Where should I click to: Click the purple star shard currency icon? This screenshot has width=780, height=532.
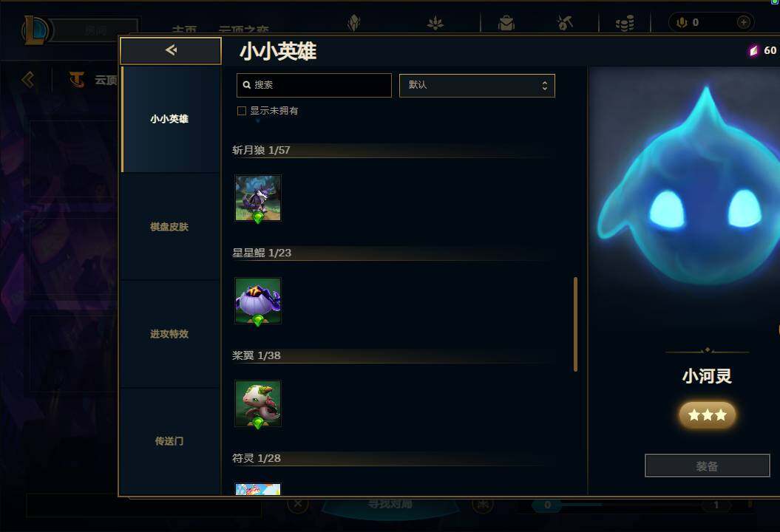pos(753,50)
